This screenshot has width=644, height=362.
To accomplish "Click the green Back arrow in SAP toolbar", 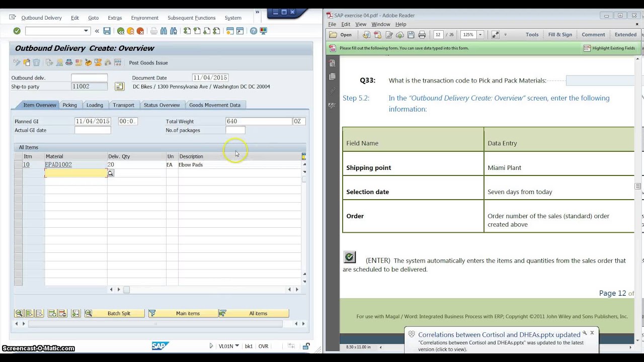I will [121, 31].
